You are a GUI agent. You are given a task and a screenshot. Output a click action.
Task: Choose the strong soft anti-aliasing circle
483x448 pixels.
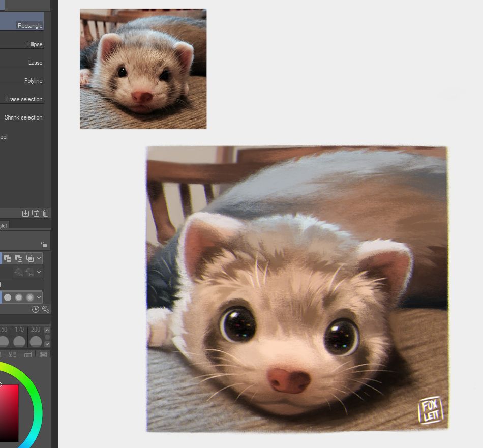pyautogui.click(x=30, y=297)
